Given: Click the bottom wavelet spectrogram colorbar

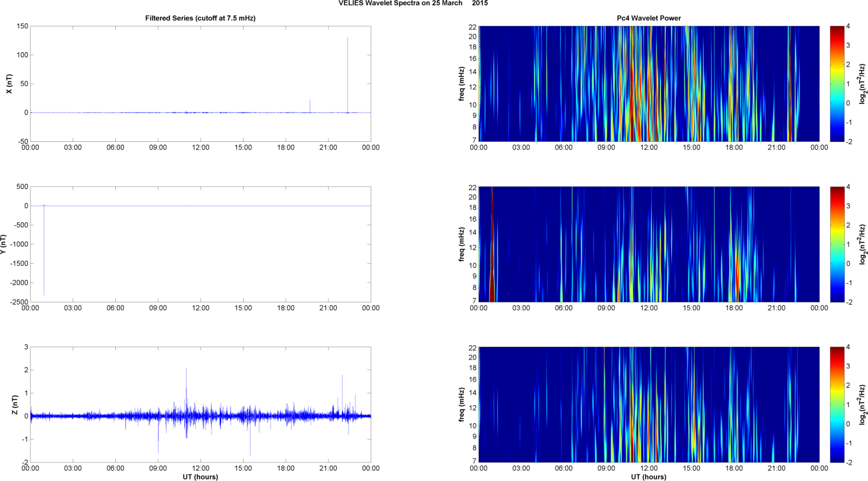Looking at the screenshot, I should tap(837, 405).
